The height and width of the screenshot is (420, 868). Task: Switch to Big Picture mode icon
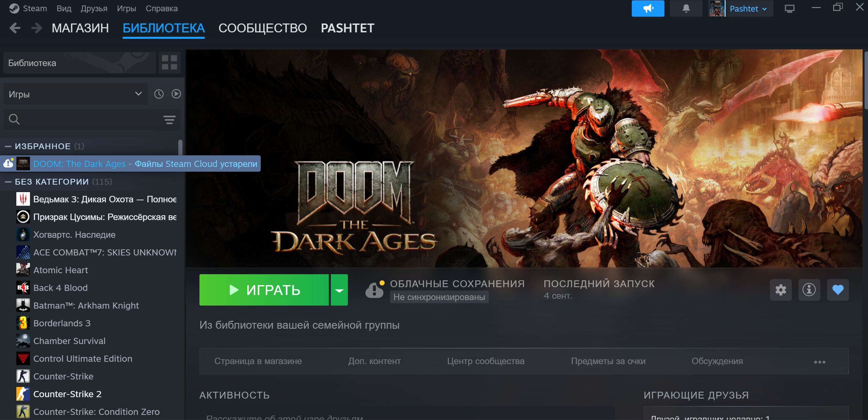789,9
